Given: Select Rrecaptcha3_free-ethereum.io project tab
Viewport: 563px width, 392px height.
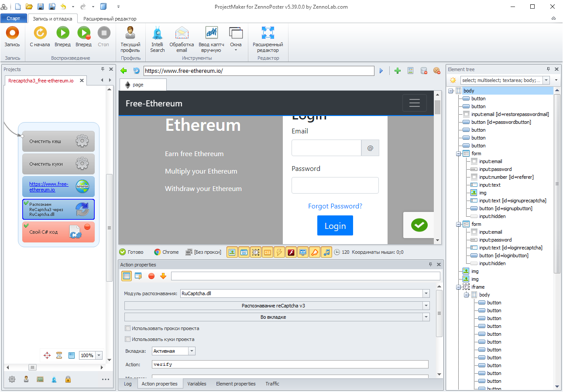Looking at the screenshot, I should [x=41, y=80].
